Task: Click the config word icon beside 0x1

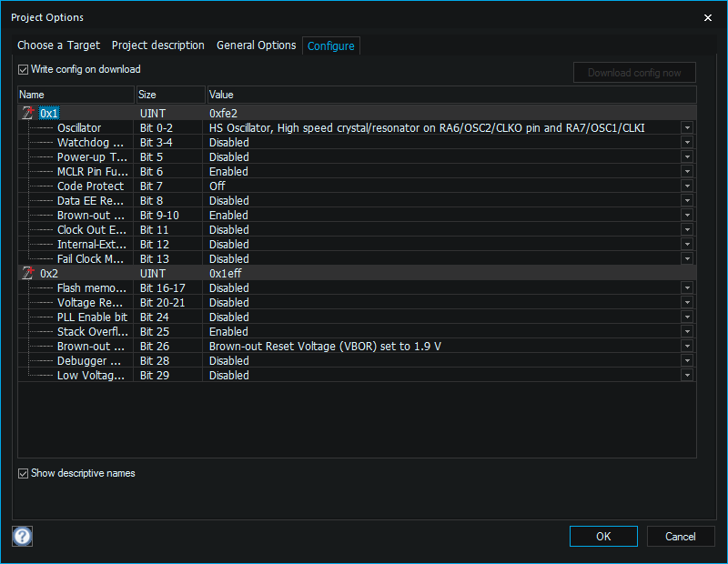Action: point(28,114)
